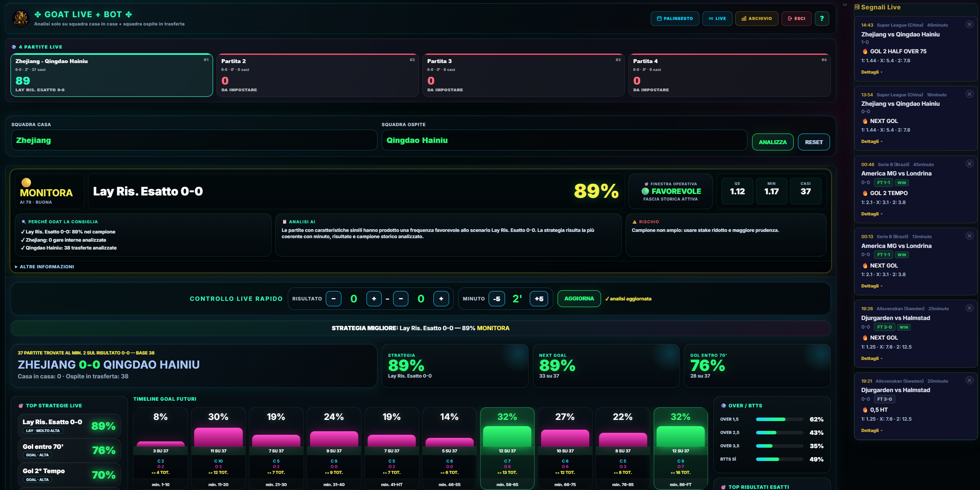
Task: Expand Dettagli for GOL 2 HALF OVER 75 signal
Action: (872, 72)
